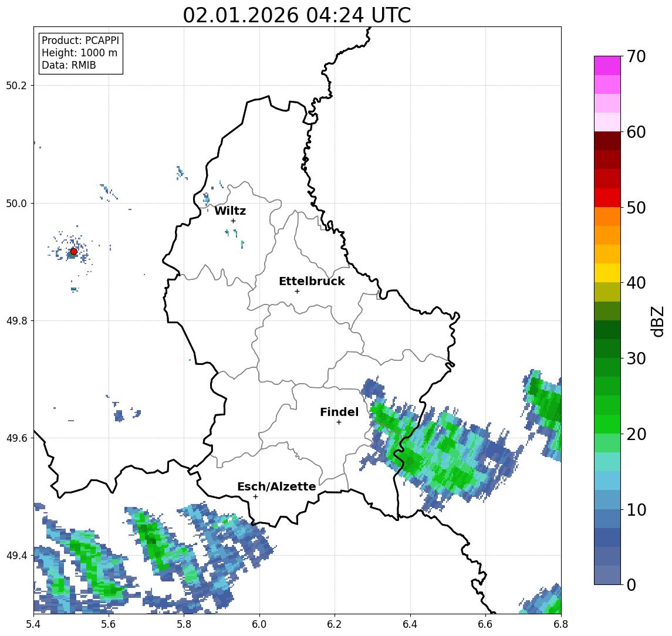Viewport: 672px width, 636px height.
Task: Click the Findel city label
Action: pos(339,412)
